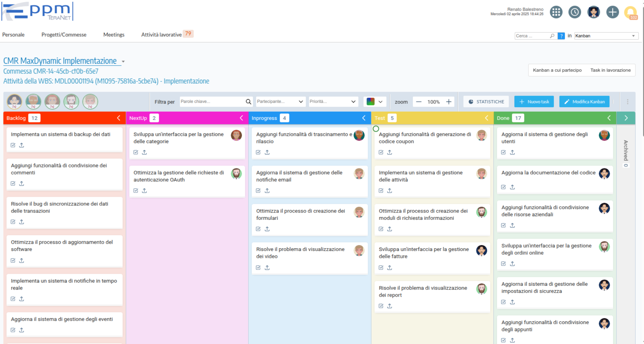Toggle checklist icon on condivisione dei commenti card

(13, 183)
